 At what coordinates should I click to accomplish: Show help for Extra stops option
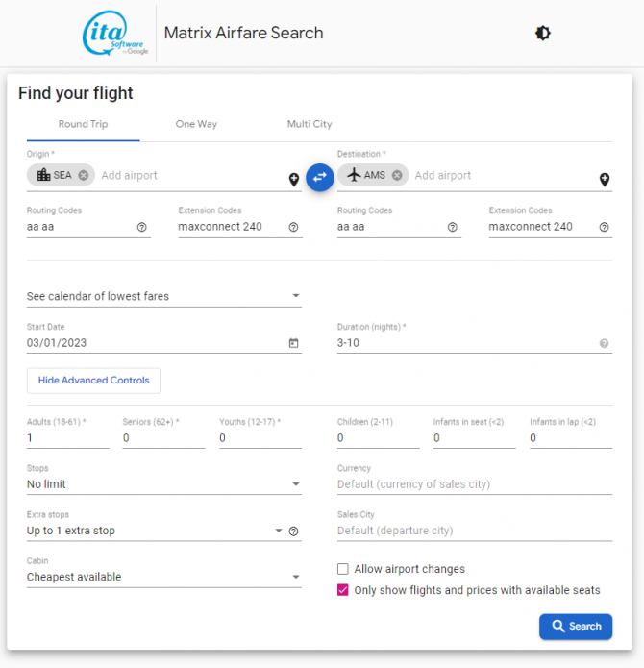pos(294,531)
